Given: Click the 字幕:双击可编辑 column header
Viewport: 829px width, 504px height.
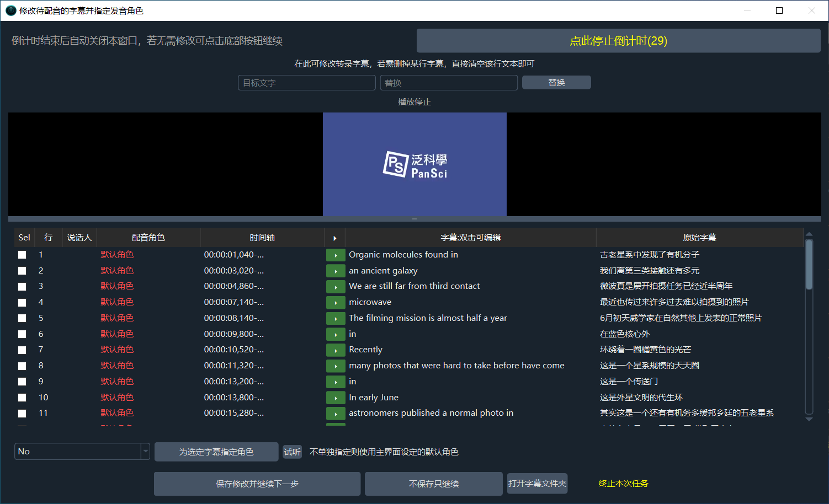Looking at the screenshot, I should point(471,238).
